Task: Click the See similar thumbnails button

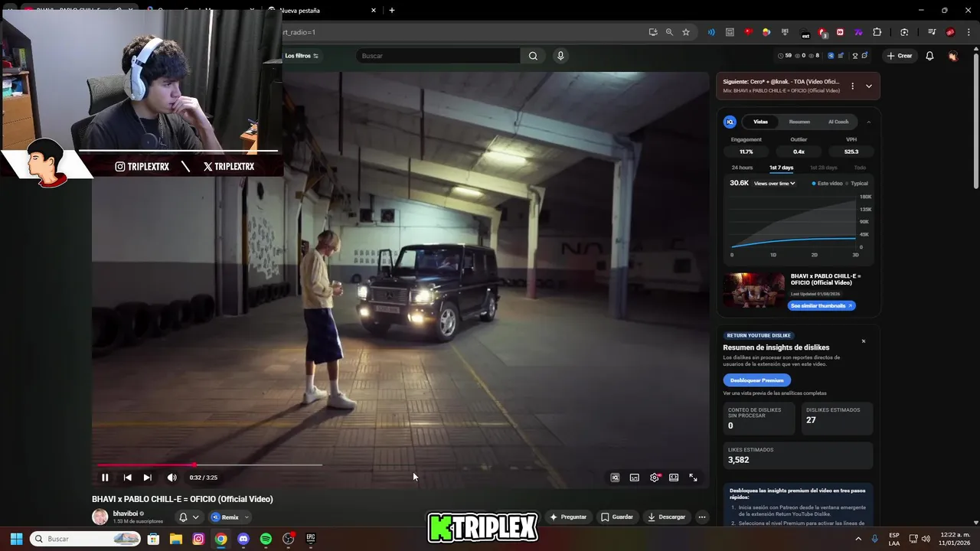Action: pos(822,305)
